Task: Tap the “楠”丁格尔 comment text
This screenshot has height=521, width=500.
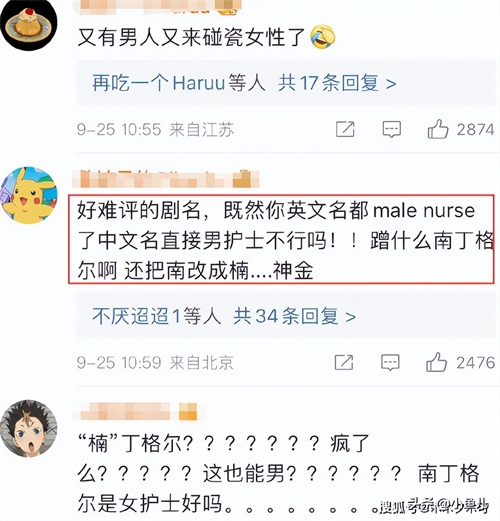Action: (x=278, y=473)
